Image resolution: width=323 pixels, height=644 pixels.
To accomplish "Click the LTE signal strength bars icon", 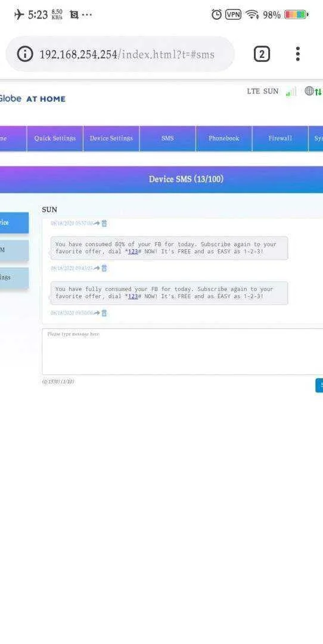I will pyautogui.click(x=291, y=92).
